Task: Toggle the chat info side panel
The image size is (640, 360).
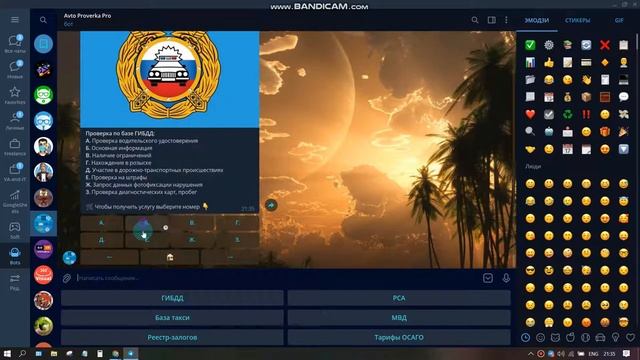Action: pos(491,20)
